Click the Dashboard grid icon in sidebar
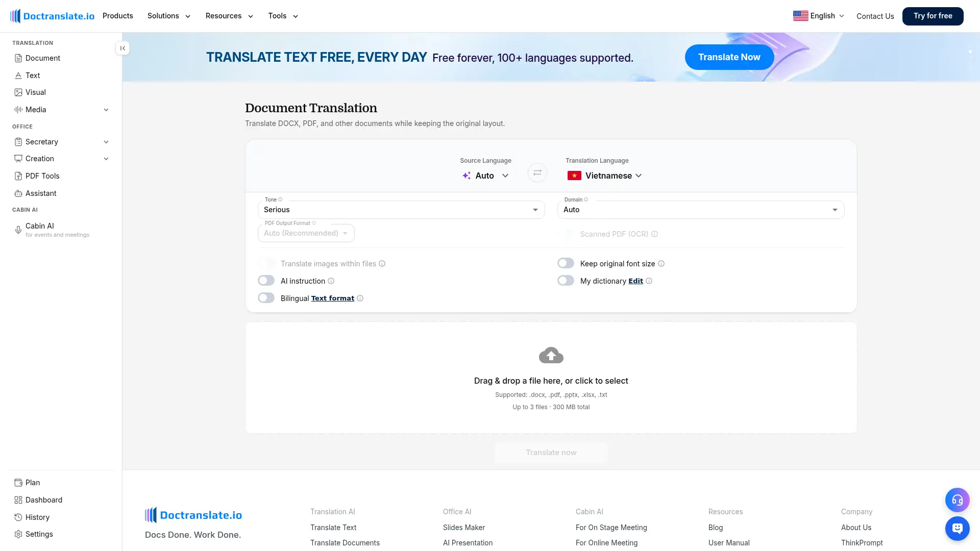The image size is (980, 551). 18,500
